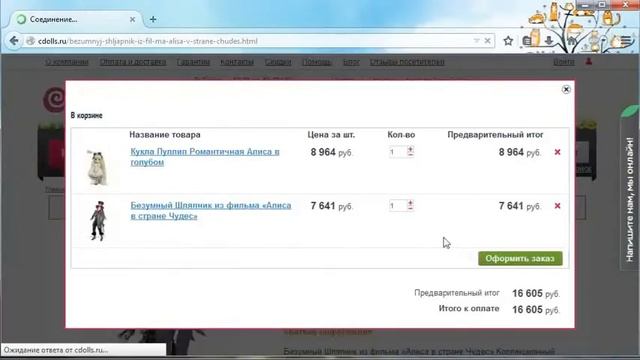Viewport: 640px width, 360px height.
Task: Open the address bar history dropdown arrow
Action: pyautogui.click(x=476, y=41)
